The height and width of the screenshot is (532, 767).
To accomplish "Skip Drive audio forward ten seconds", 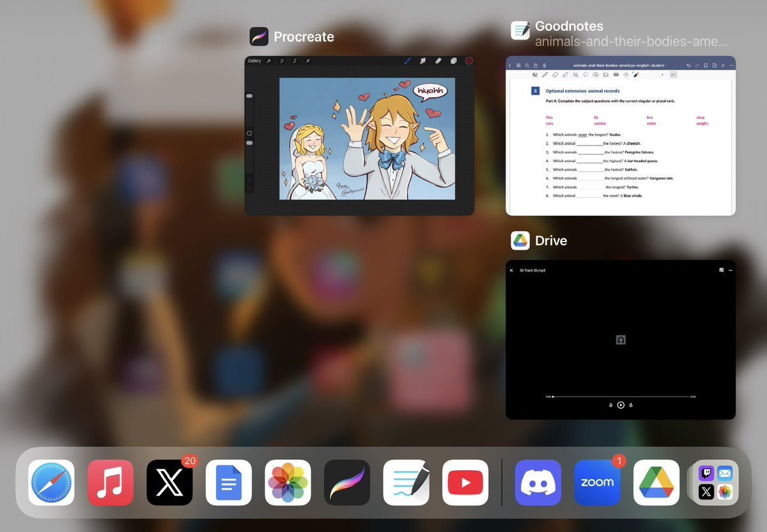I will click(x=631, y=405).
